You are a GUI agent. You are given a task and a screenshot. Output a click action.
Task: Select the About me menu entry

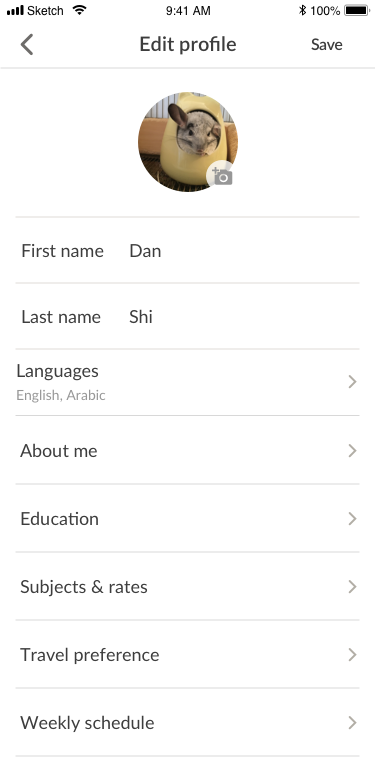[187, 450]
